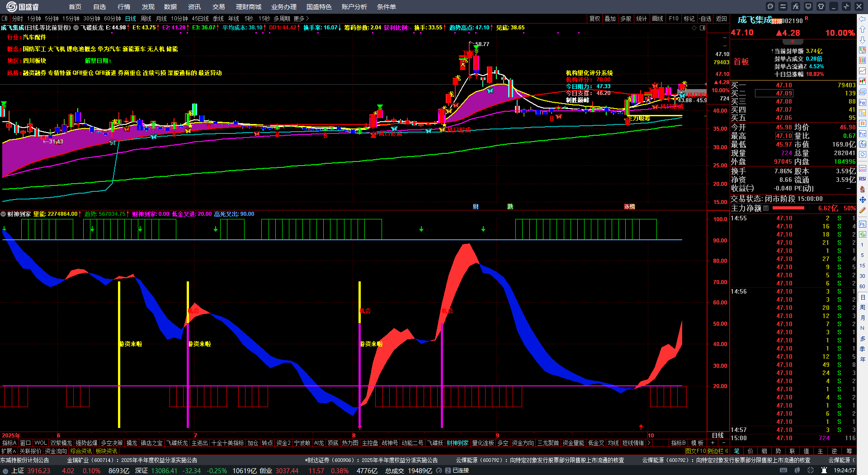Click the 主力净额 red progress bar
Viewport: 868px width, 475px height.
coord(788,208)
